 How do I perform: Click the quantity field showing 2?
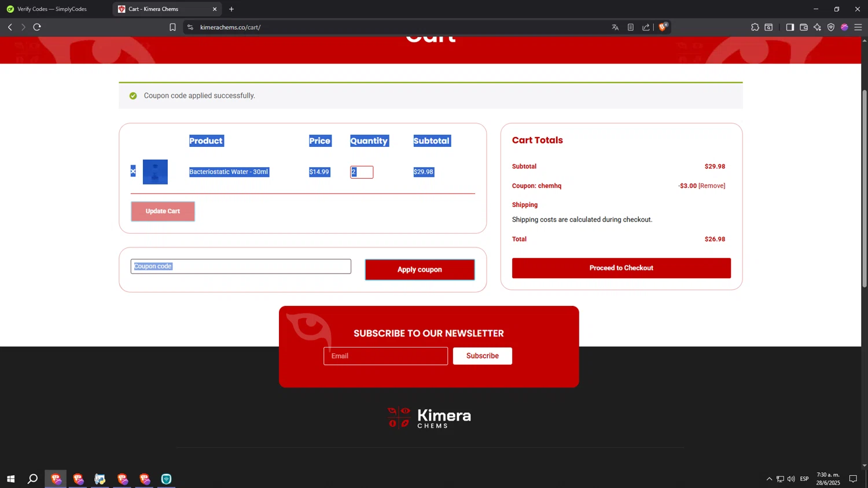pos(362,172)
